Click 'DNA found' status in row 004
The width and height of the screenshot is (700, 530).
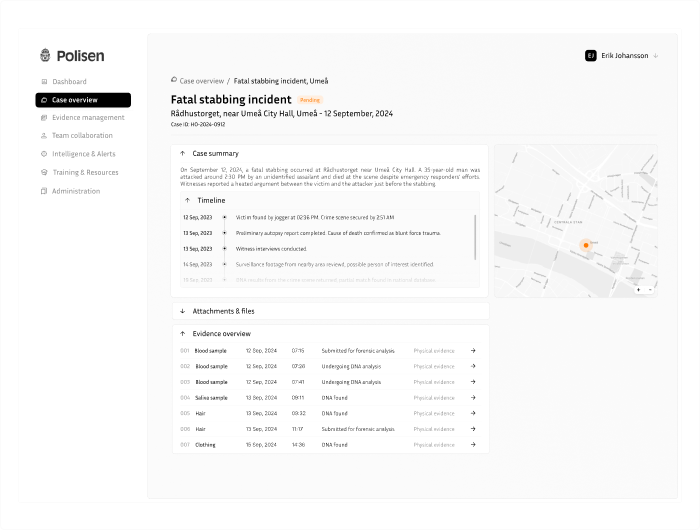coord(334,398)
